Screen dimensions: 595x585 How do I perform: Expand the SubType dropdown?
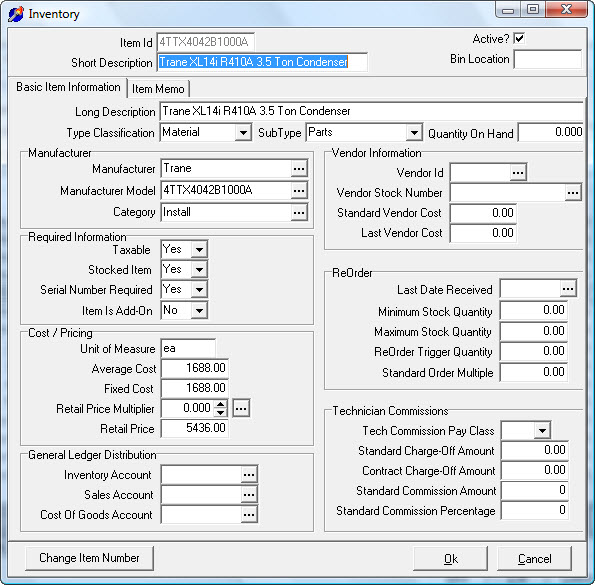tap(414, 133)
